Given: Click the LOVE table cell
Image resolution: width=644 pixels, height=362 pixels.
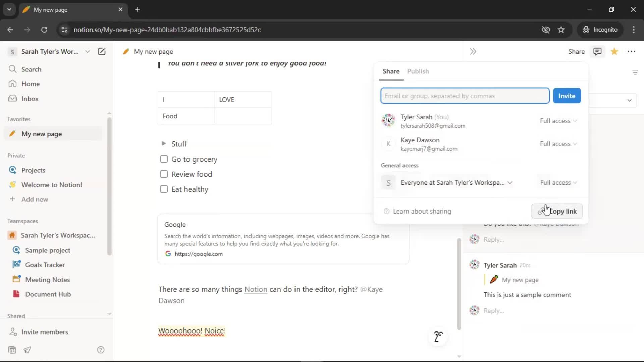Looking at the screenshot, I should [x=243, y=100].
